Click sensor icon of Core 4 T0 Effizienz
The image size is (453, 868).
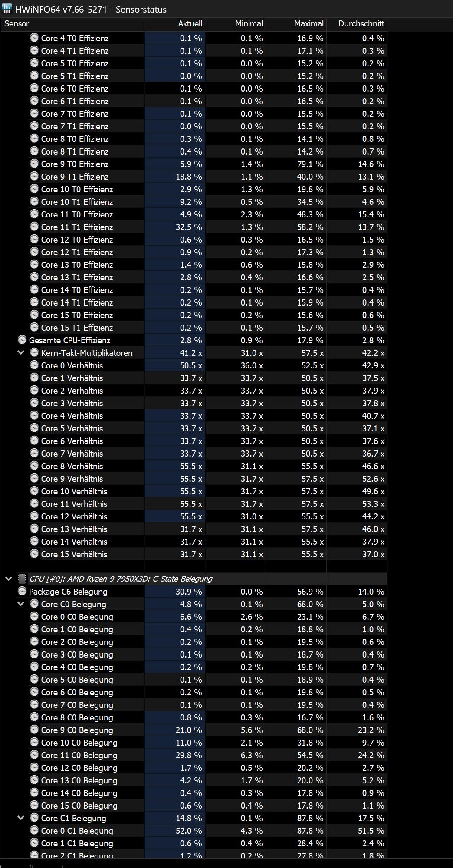(x=34, y=38)
